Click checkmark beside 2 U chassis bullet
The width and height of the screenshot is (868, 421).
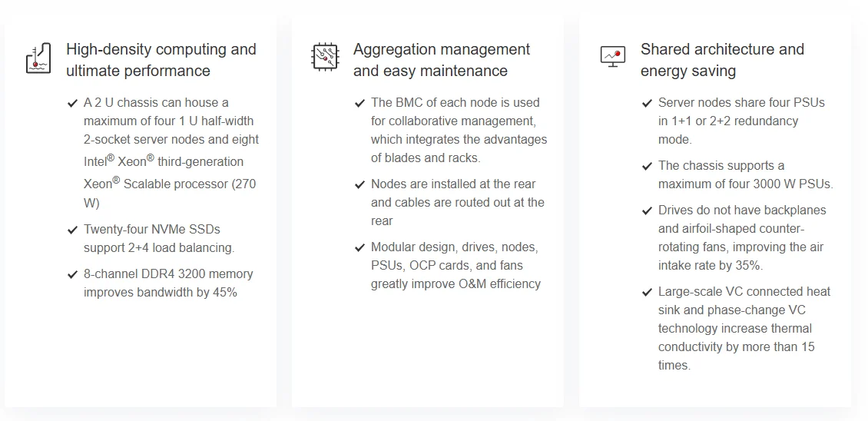point(73,103)
